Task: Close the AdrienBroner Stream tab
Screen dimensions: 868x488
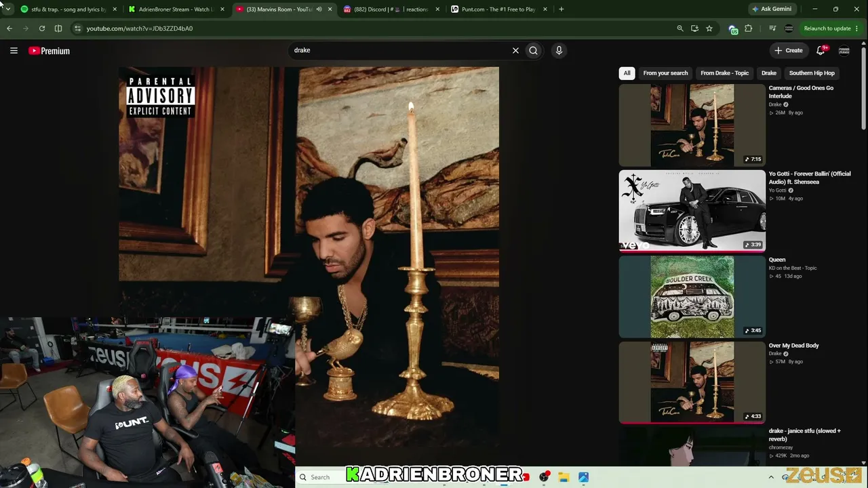Action: tap(222, 9)
